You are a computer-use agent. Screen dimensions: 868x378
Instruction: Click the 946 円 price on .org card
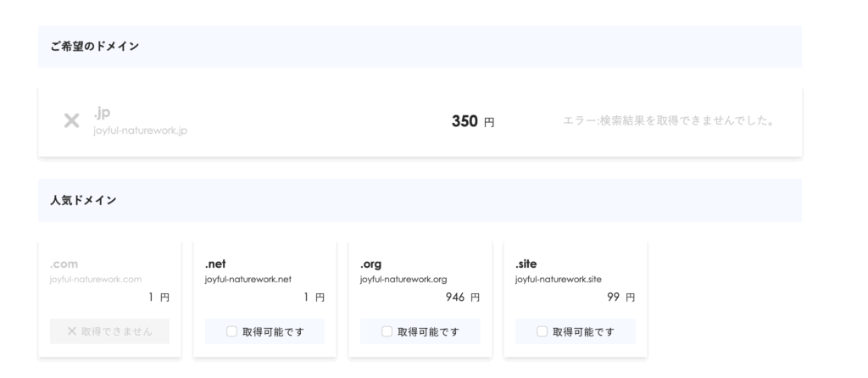462,297
